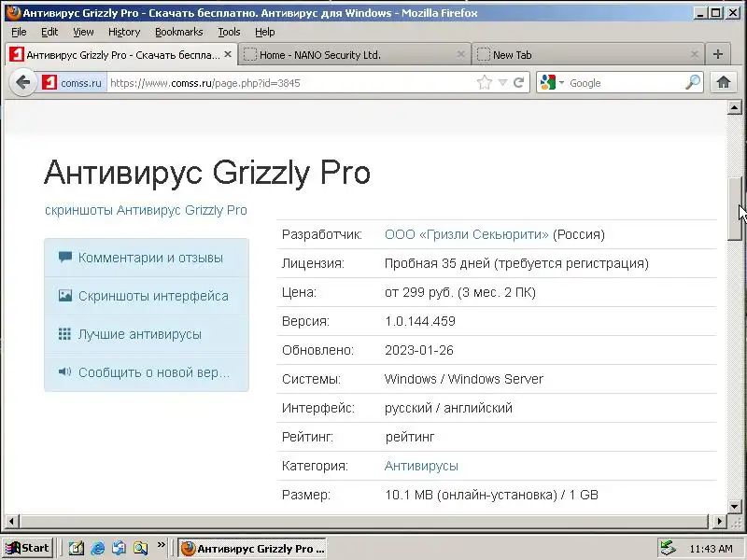The height and width of the screenshot is (560, 747).
Task: Click the vertical scrollbar thumb
Action: (x=734, y=208)
